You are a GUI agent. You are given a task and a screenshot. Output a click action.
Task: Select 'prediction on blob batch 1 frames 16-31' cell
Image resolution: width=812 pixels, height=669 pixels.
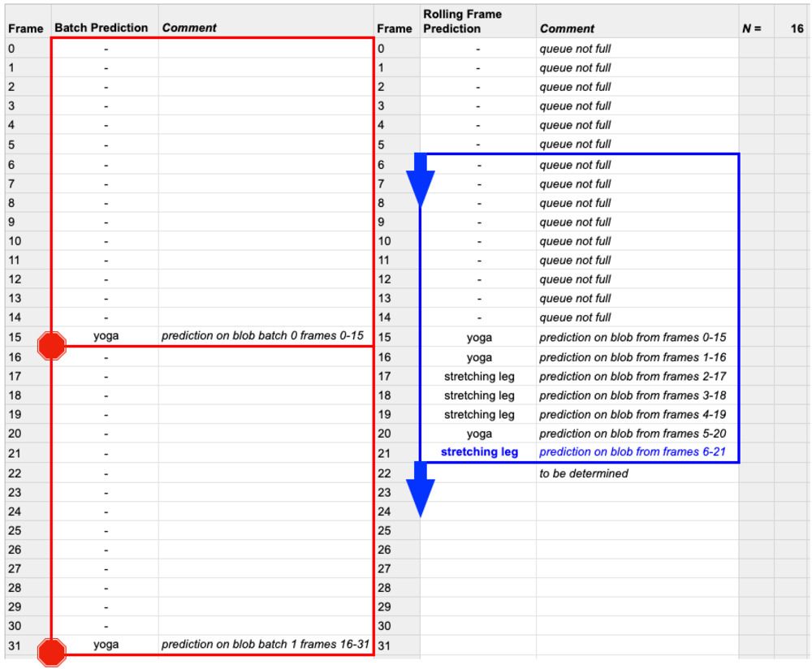pyautogui.click(x=266, y=644)
